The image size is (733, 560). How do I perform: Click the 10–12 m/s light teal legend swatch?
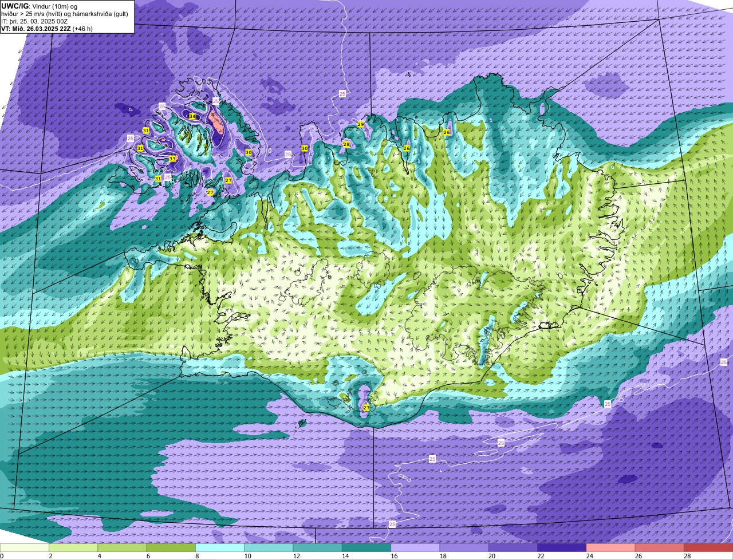tap(269, 548)
